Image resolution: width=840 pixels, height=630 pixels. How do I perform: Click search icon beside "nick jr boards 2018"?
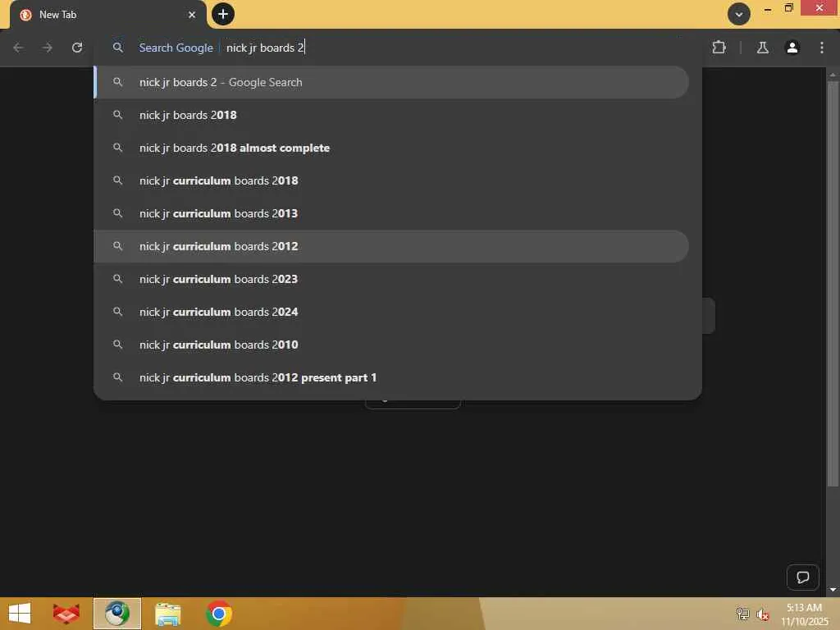118,115
